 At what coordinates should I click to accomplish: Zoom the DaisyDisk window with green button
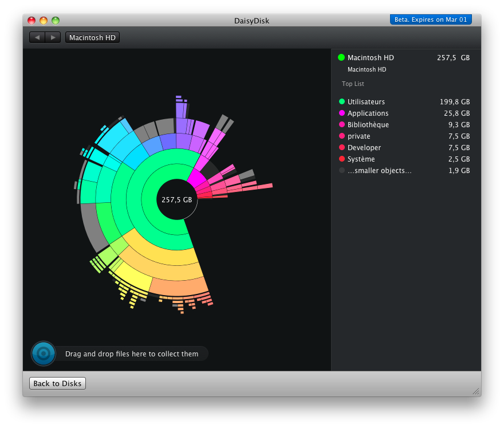click(56, 21)
